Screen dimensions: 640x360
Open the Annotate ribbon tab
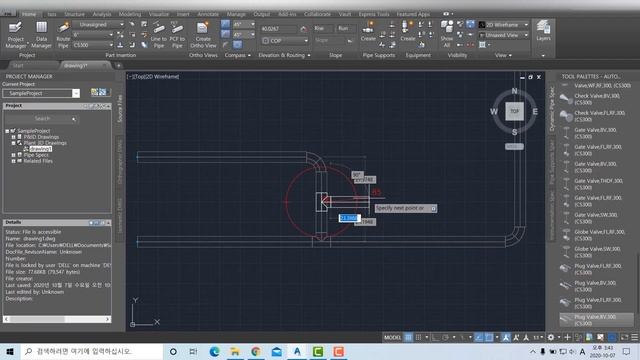point(208,14)
